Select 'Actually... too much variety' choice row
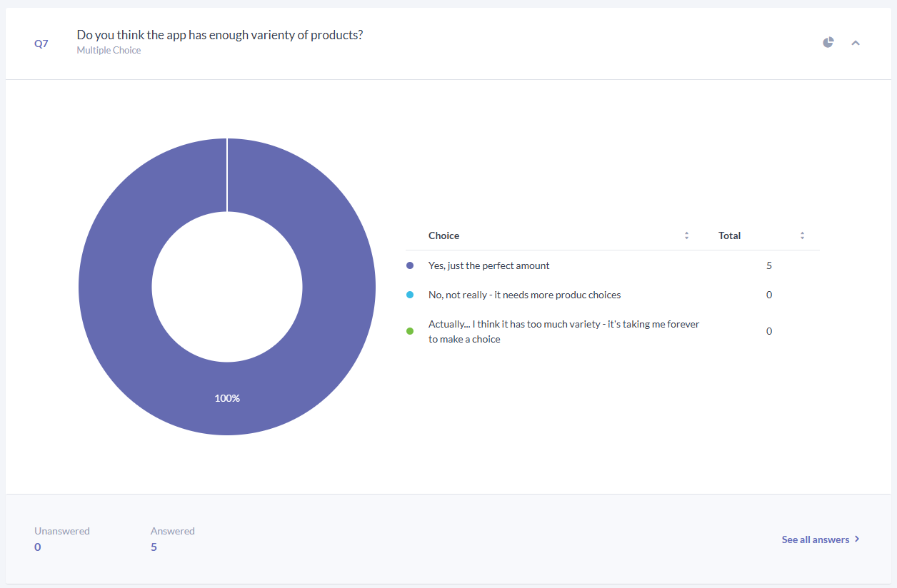This screenshot has width=897, height=588. pos(613,331)
